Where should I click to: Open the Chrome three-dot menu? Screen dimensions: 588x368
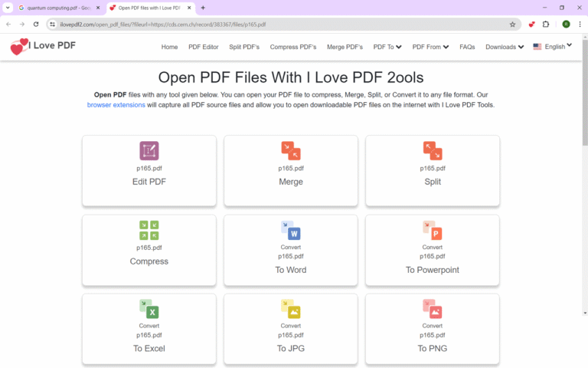coord(580,25)
